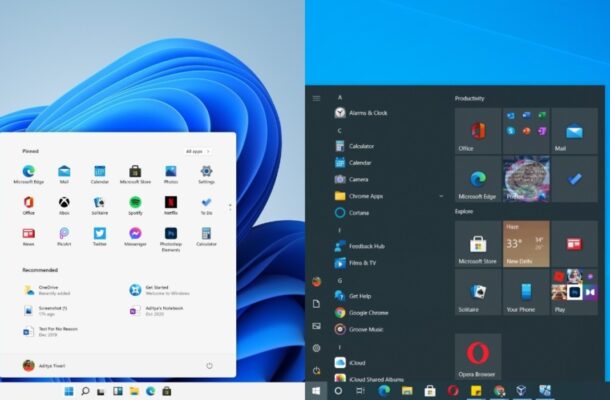Click the All apps button
This screenshot has width=610, height=400.
point(198,151)
